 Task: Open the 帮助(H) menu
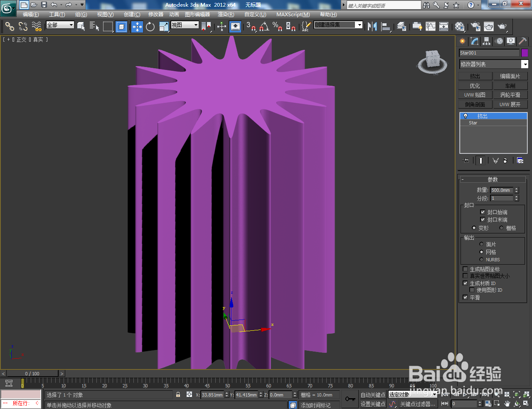(328, 15)
